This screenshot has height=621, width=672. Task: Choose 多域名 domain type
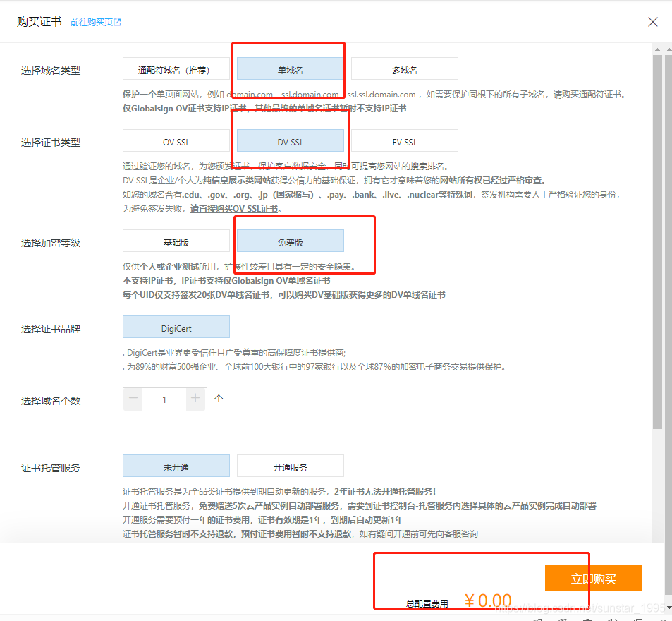pyautogui.click(x=404, y=69)
